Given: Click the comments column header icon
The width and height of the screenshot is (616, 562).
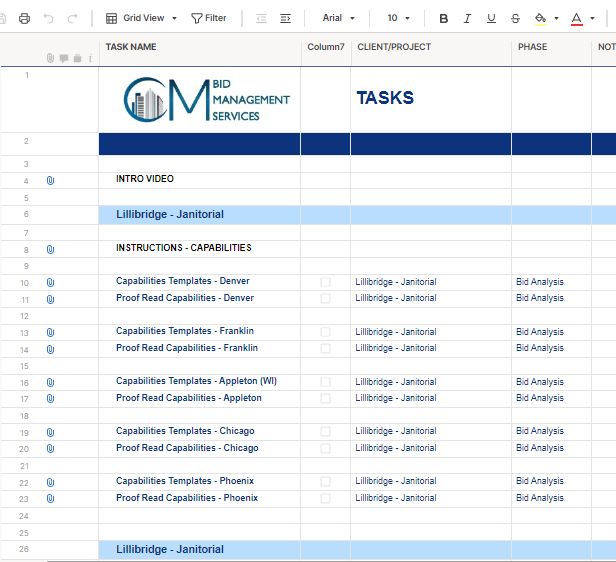Looking at the screenshot, I should (64, 59).
